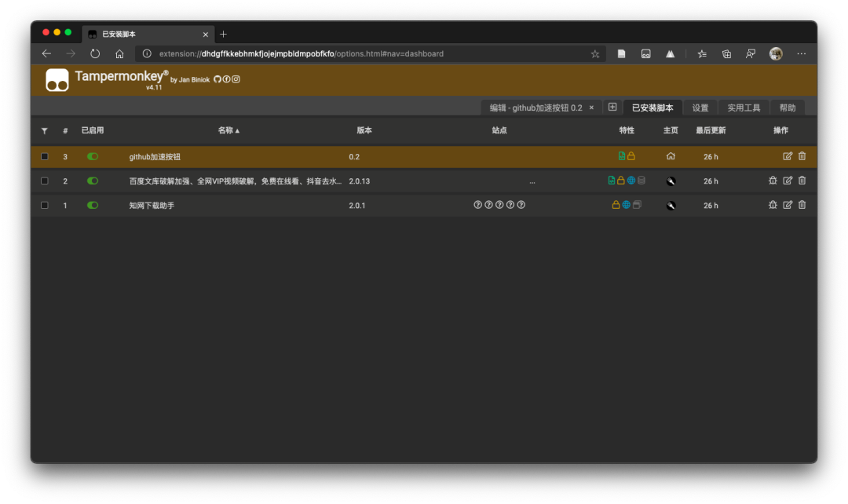Bookmark page with star icon
The image size is (848, 504).
(595, 53)
